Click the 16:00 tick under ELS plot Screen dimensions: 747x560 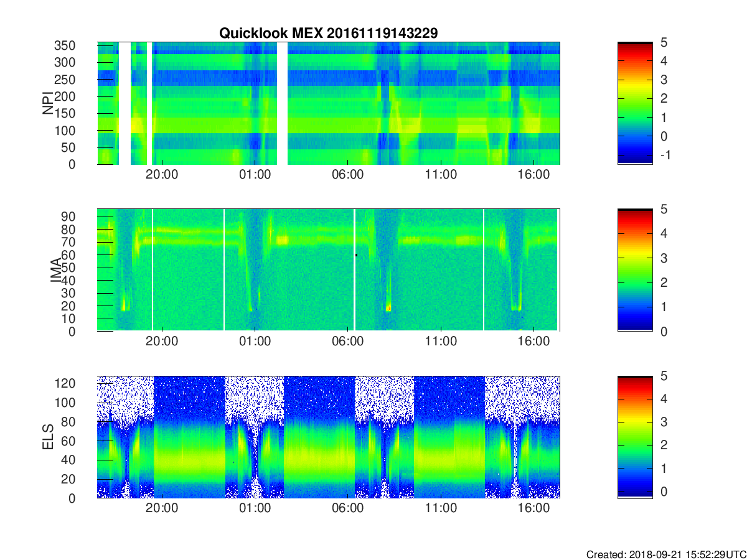pyautogui.click(x=533, y=508)
